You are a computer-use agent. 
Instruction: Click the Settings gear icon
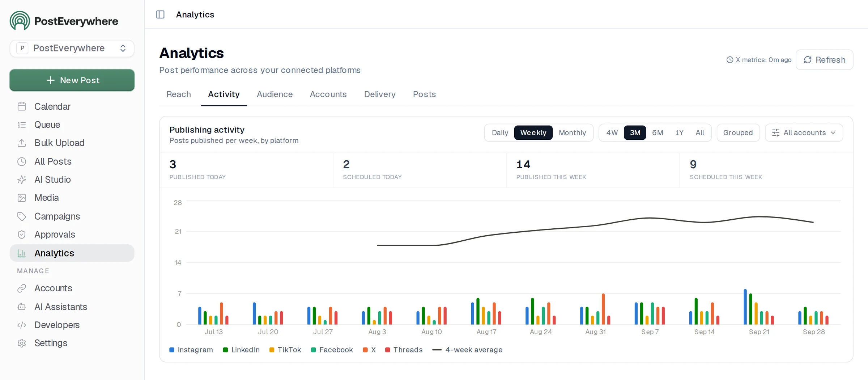(22, 343)
